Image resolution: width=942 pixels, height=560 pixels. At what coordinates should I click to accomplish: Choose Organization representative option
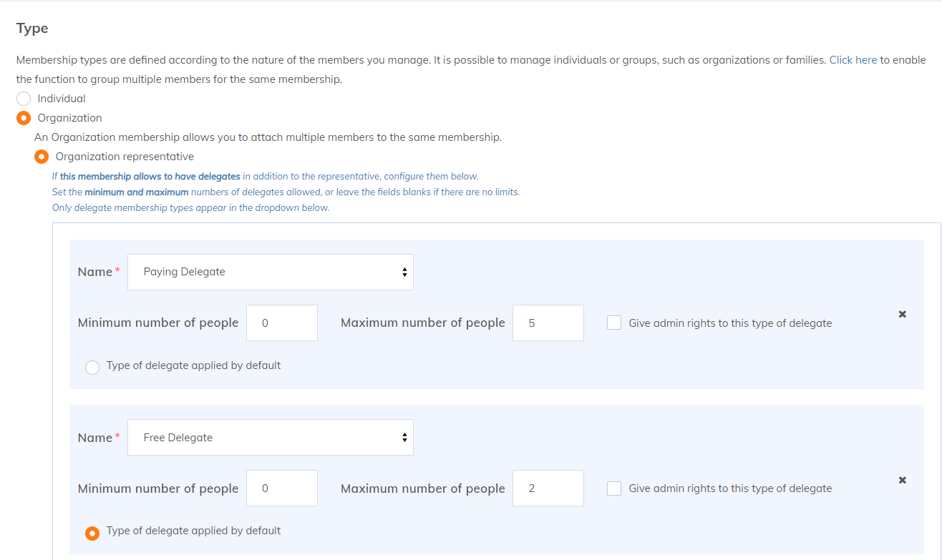click(x=42, y=157)
